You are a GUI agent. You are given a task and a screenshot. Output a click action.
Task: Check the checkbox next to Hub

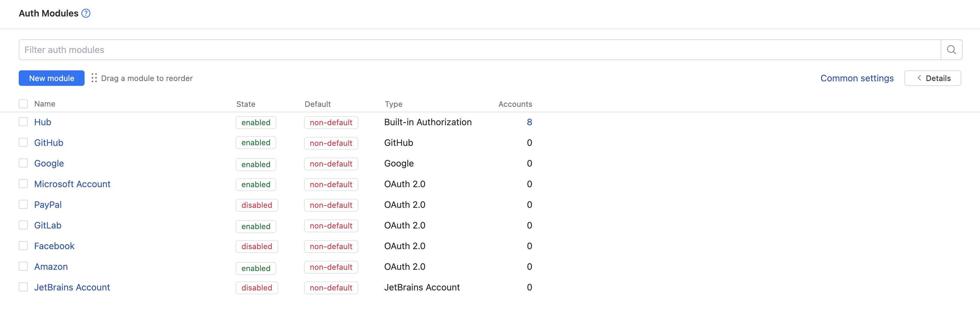pos(23,122)
